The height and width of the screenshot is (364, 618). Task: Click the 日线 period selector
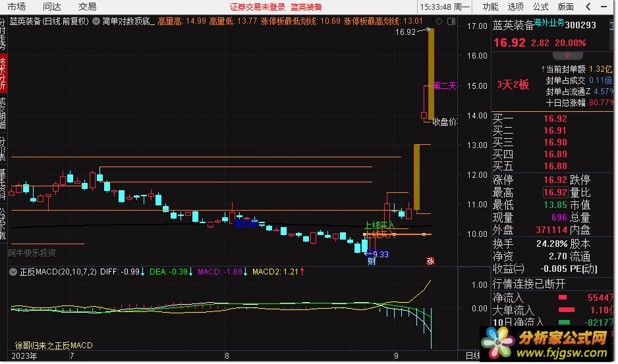pyautogui.click(x=472, y=356)
